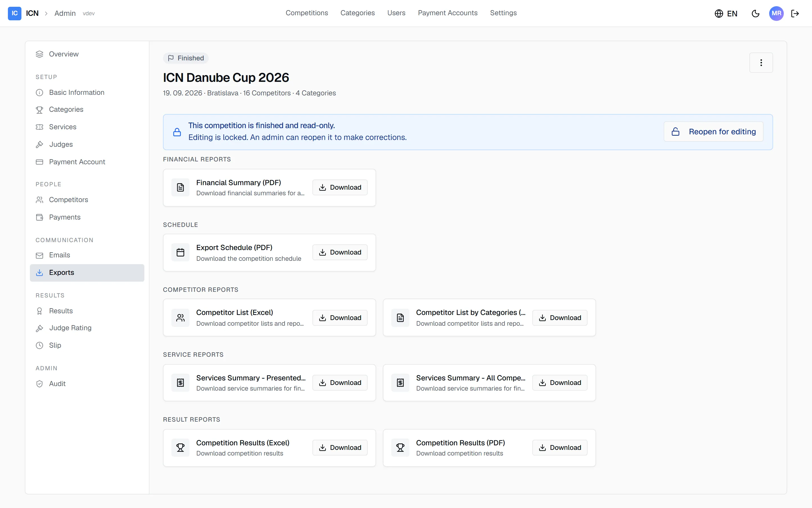
Task: Download Competition Results (PDF)
Action: (560, 448)
